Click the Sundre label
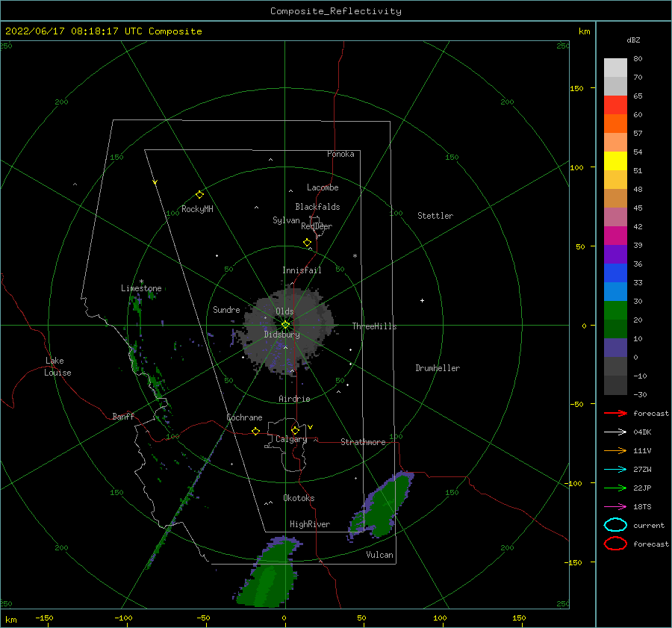672x628 pixels. point(226,310)
